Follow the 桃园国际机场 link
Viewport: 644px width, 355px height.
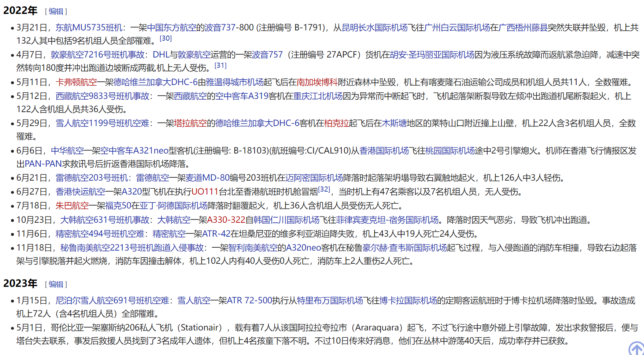pos(450,151)
